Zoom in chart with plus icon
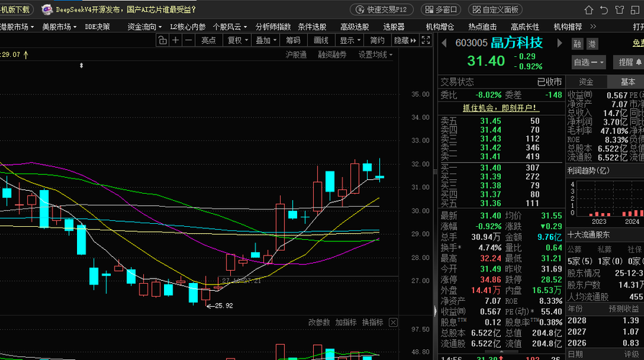 (x=176, y=40)
